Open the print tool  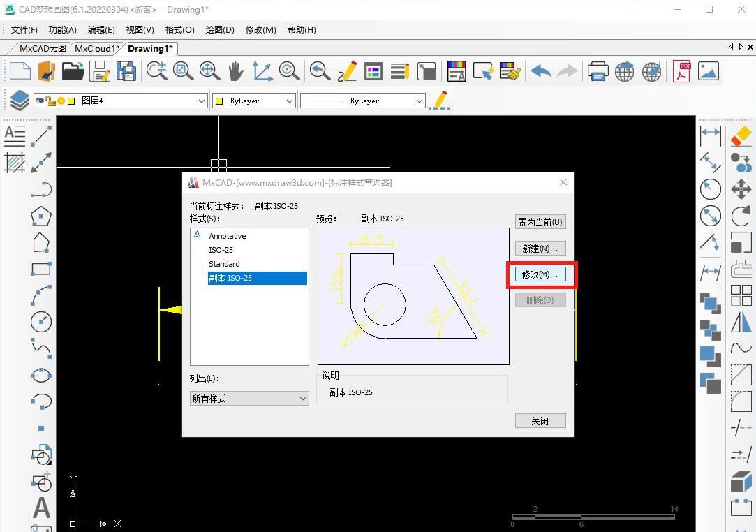click(x=599, y=71)
